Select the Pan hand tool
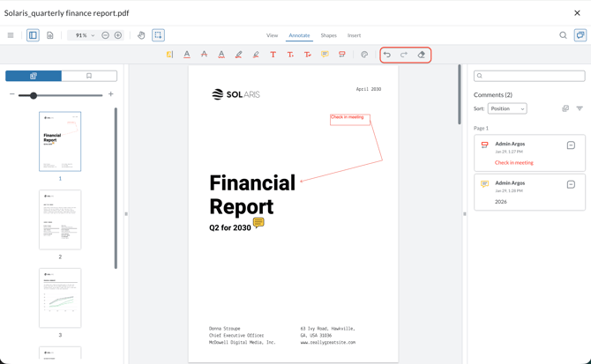The width and height of the screenshot is (591, 364). [x=141, y=35]
